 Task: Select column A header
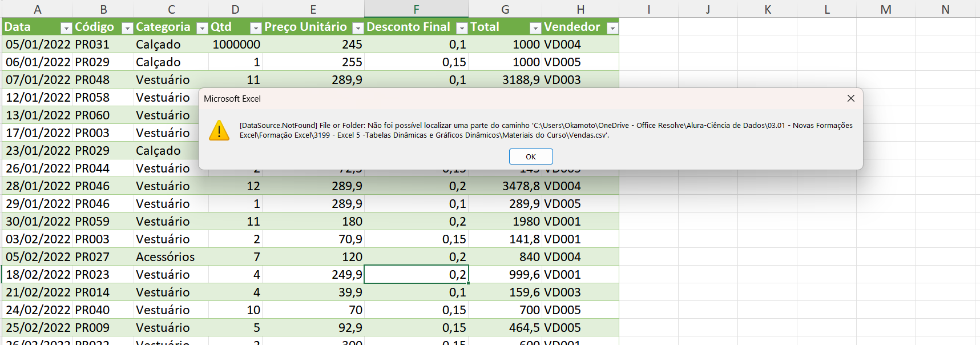tap(37, 9)
